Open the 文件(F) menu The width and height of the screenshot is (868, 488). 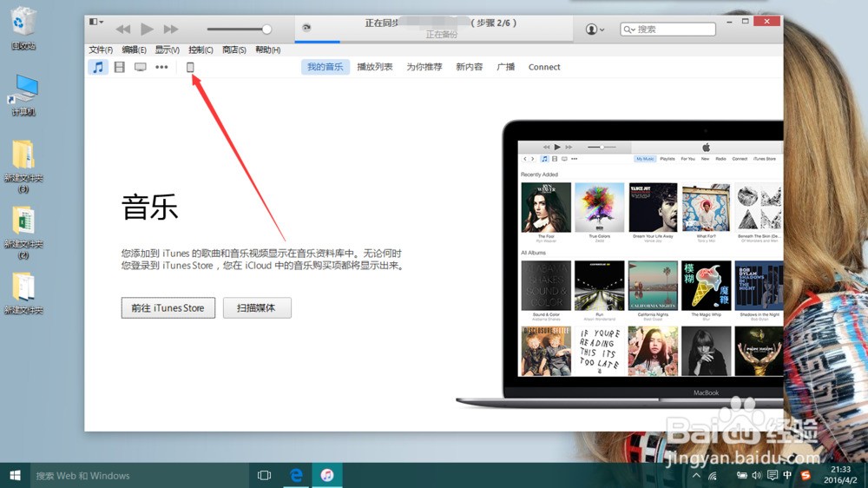(101, 49)
